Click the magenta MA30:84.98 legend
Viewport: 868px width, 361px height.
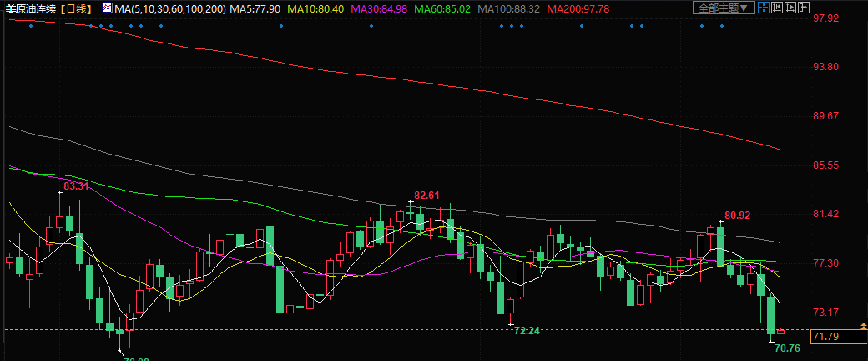coord(378,8)
